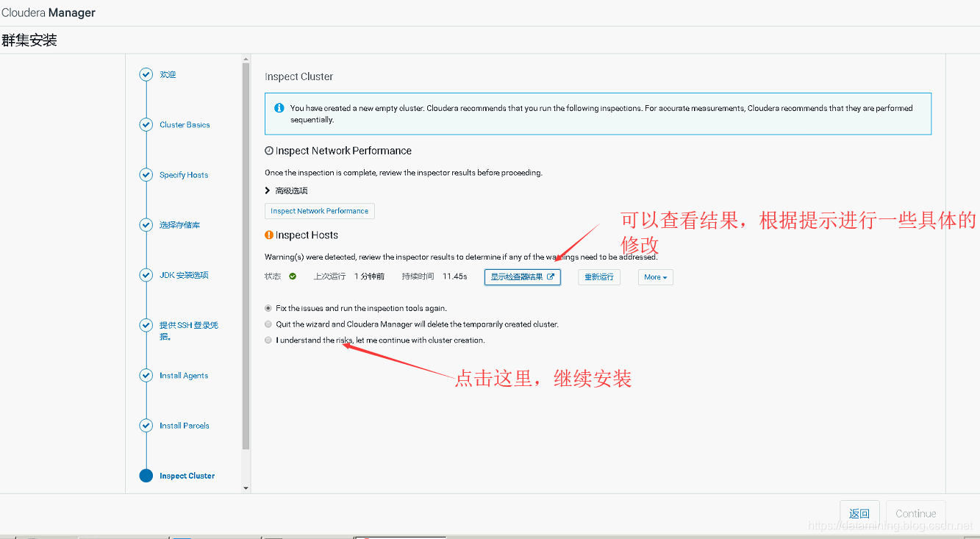Viewport: 980px width, 539px height.
Task: Click the Continue button
Action: [x=916, y=513]
